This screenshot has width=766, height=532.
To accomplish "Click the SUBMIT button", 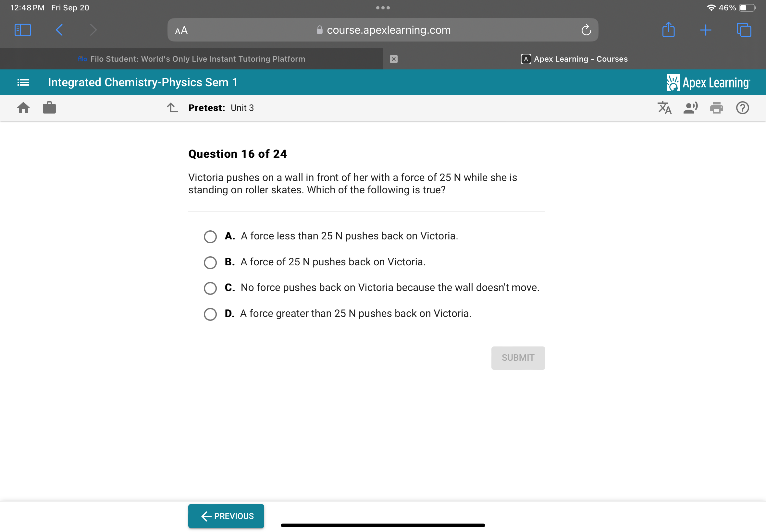I will pos(518,357).
